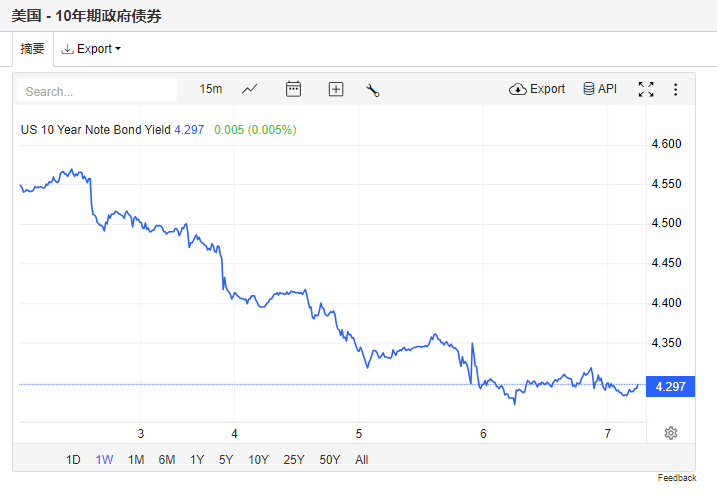Click the 4.400 y-axis label

666,303
